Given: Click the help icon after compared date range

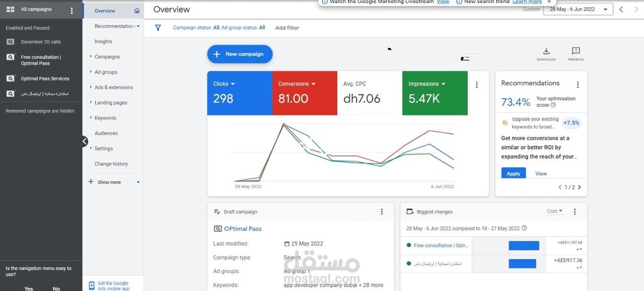Looking at the screenshot, I should click(x=524, y=228).
